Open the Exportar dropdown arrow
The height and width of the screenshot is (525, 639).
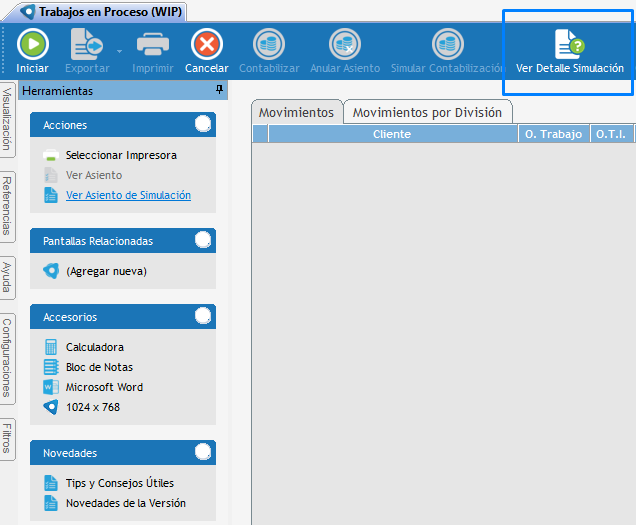tap(119, 50)
